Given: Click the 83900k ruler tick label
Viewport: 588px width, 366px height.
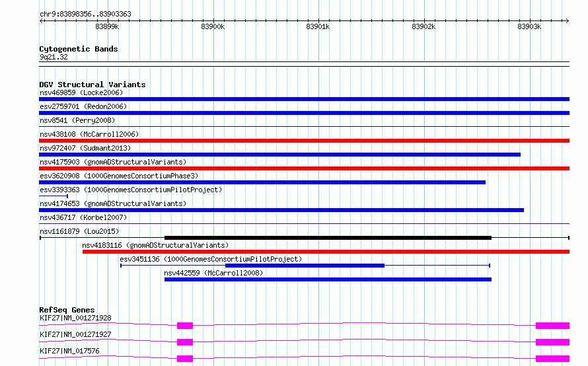Looking at the screenshot, I should click(213, 26).
